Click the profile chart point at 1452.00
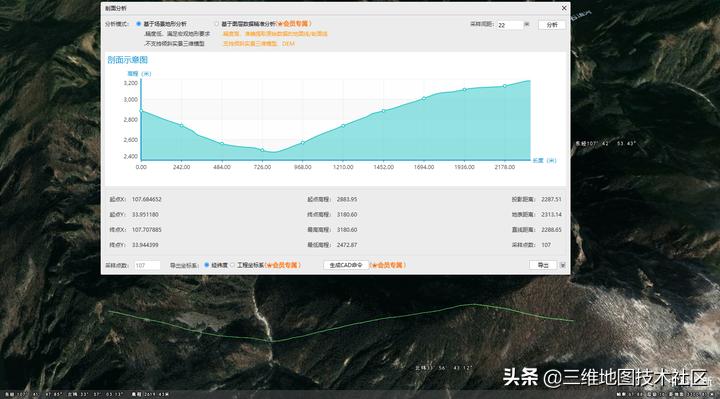 [x=383, y=111]
